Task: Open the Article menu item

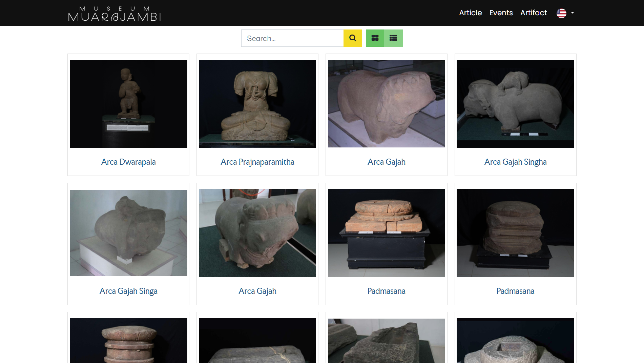Action: [470, 13]
